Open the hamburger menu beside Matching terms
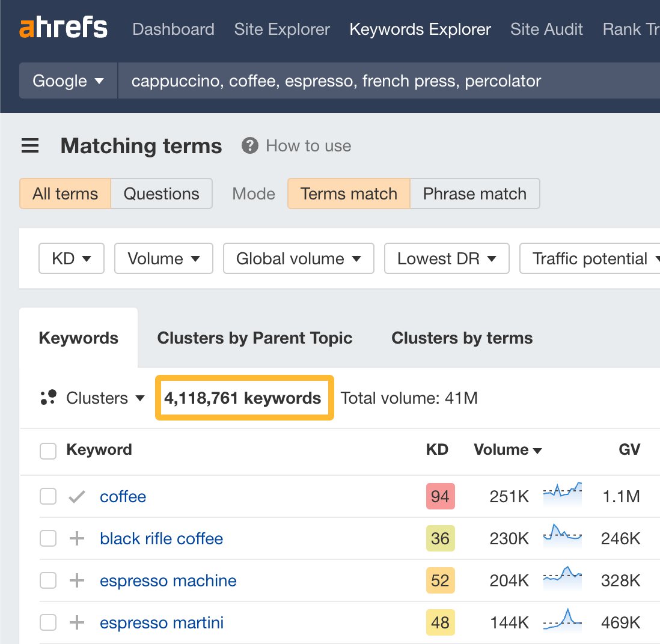 click(30, 145)
